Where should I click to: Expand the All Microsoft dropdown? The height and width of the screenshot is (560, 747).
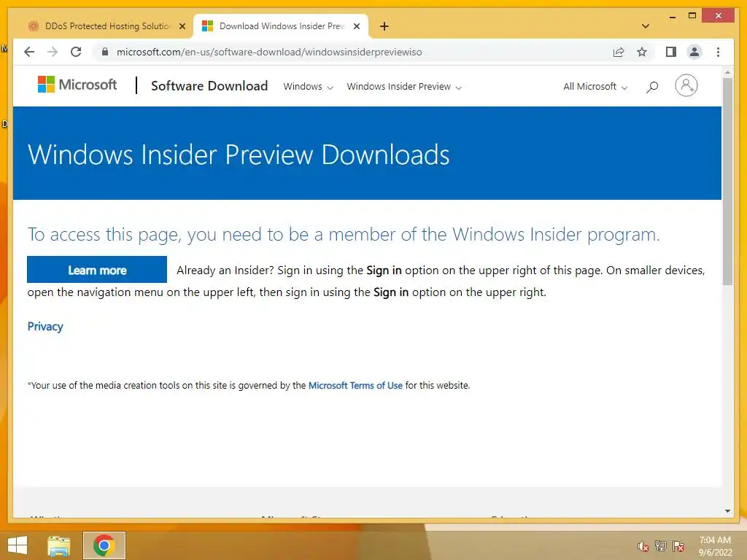595,87
